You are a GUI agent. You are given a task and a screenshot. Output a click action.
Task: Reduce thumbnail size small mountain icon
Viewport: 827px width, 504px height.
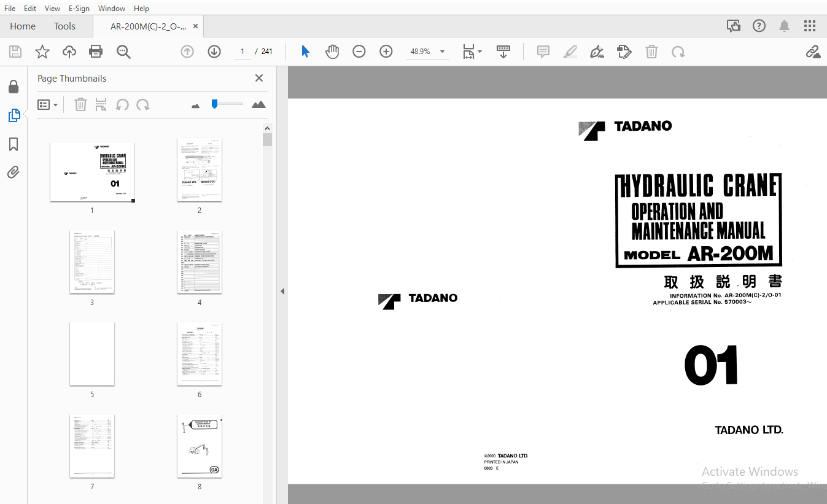coord(196,106)
